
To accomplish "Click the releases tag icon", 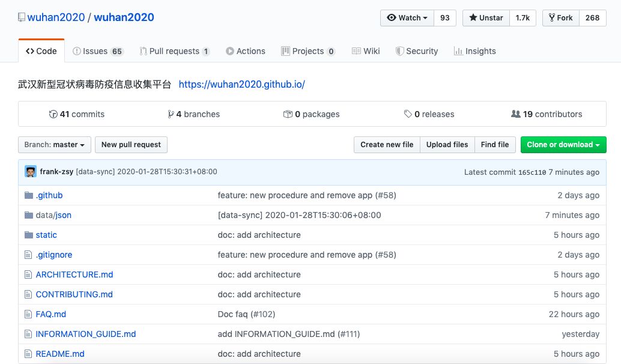I will [x=408, y=114].
